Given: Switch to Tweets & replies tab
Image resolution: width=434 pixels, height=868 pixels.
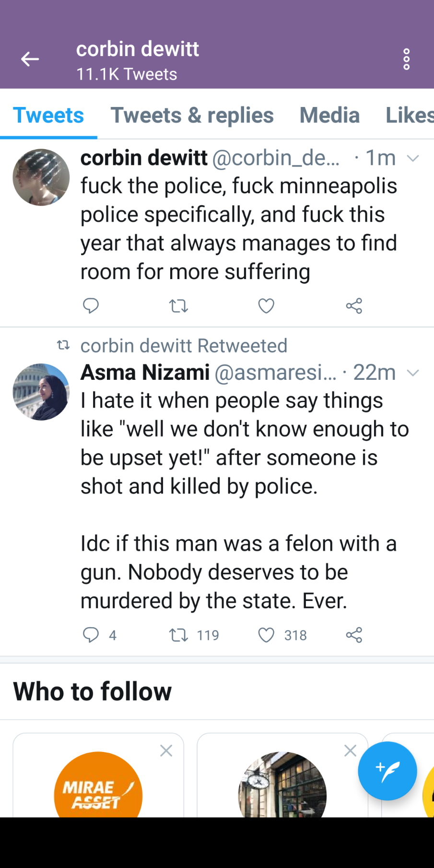Looking at the screenshot, I should tap(192, 115).
